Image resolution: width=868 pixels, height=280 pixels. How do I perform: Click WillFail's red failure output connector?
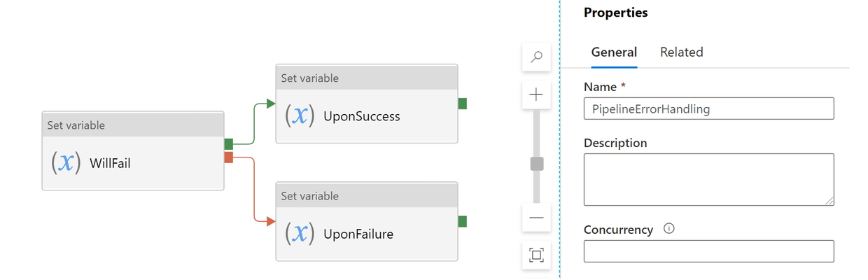tap(228, 157)
